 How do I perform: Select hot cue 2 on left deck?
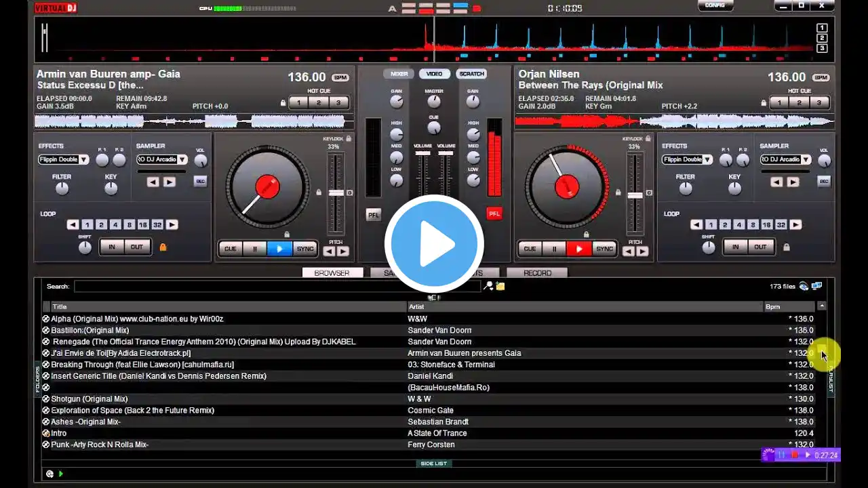pos(319,103)
